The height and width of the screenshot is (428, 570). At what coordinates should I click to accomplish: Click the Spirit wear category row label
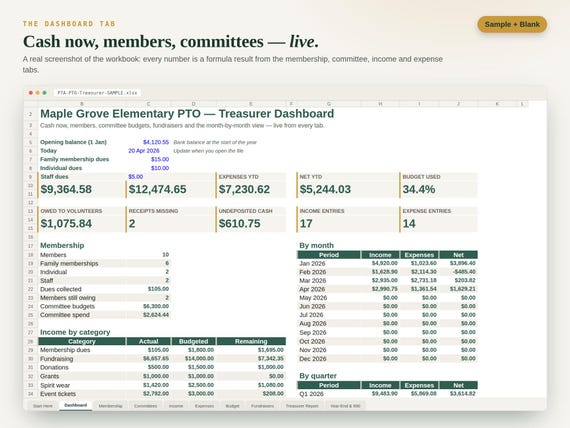coord(55,385)
